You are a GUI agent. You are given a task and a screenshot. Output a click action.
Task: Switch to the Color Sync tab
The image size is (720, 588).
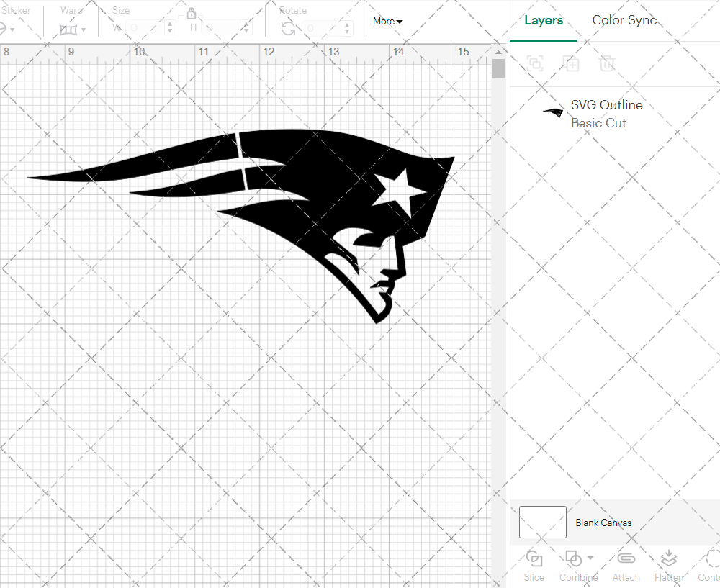click(x=624, y=20)
